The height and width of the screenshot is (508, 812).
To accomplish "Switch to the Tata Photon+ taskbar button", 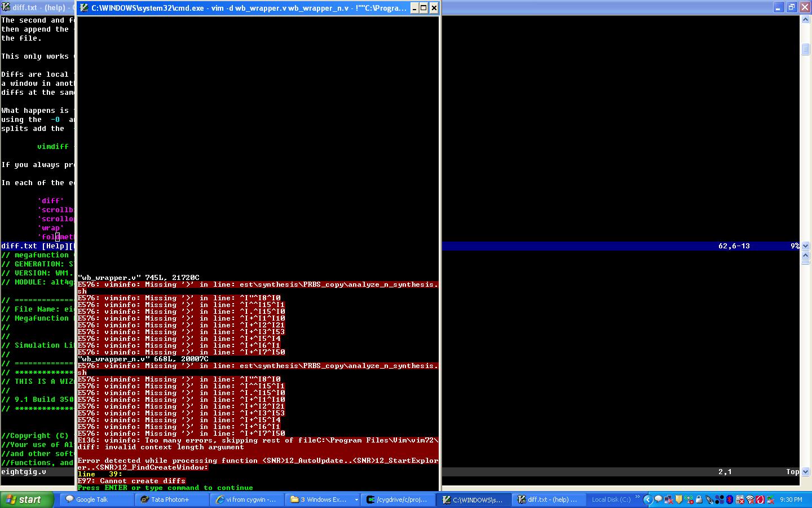I will pos(173,500).
